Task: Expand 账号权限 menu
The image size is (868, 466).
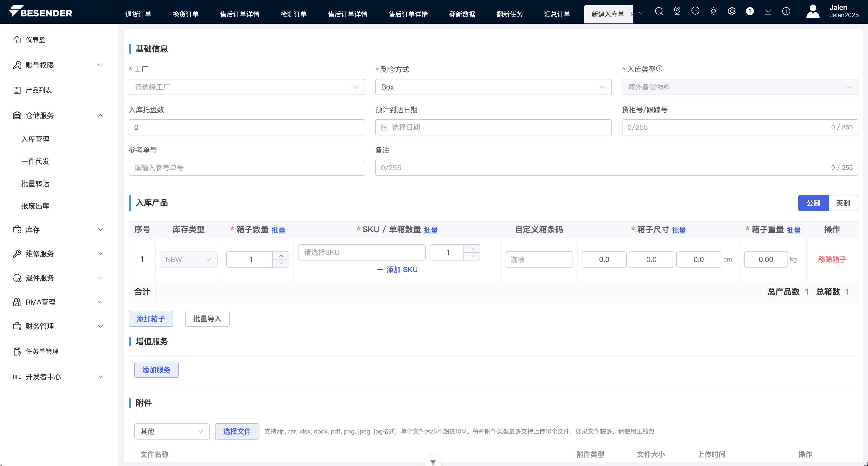Action: (59, 65)
